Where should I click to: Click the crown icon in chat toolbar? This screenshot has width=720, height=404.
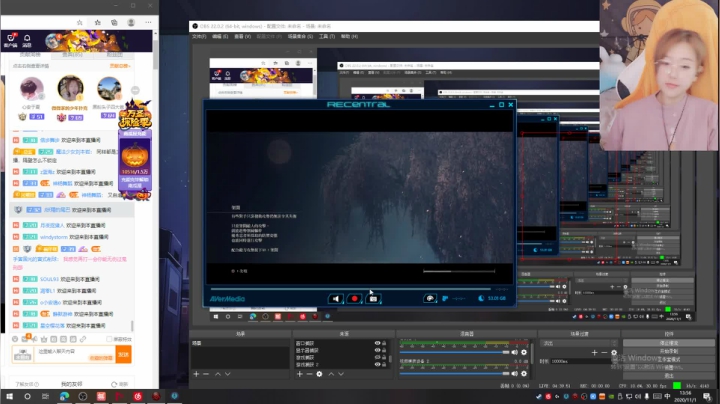(x=44, y=339)
